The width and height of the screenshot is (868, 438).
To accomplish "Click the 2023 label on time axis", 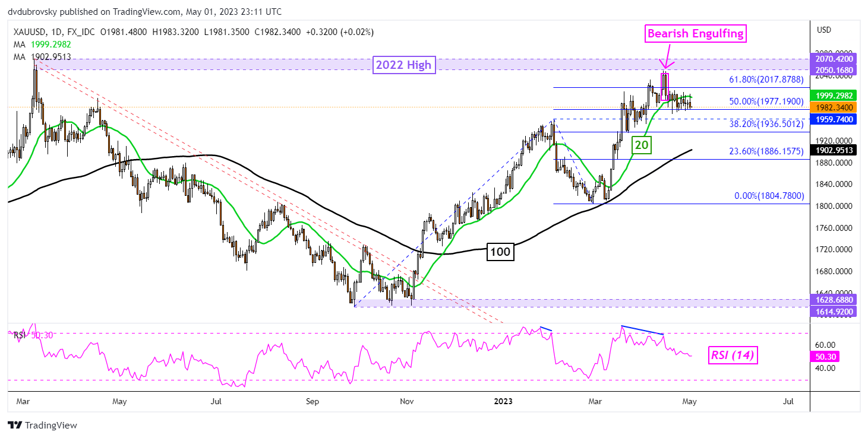I will tap(503, 402).
